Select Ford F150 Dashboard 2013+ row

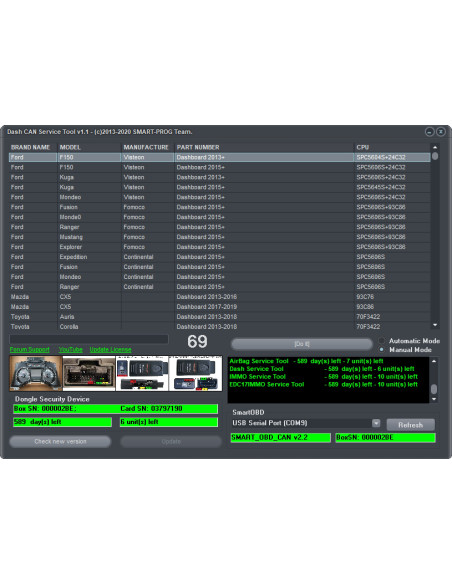tap(219, 157)
